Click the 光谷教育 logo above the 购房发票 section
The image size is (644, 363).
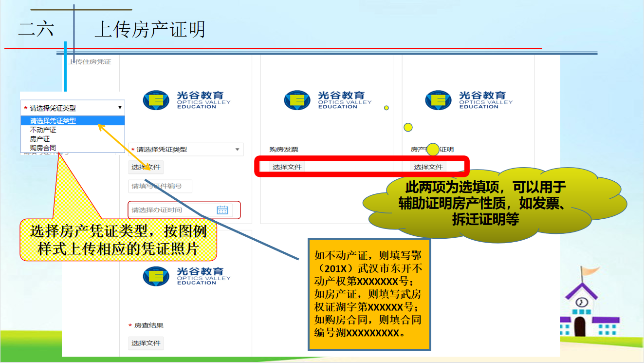point(328,100)
